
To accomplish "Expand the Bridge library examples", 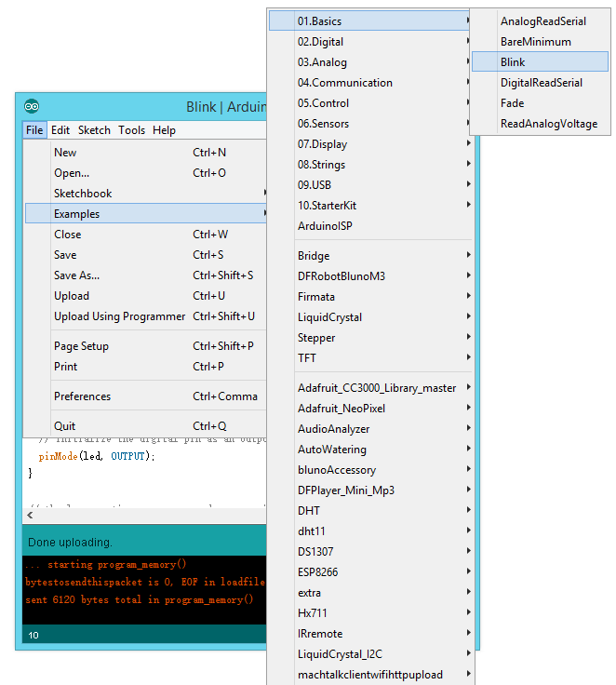I will click(370, 256).
